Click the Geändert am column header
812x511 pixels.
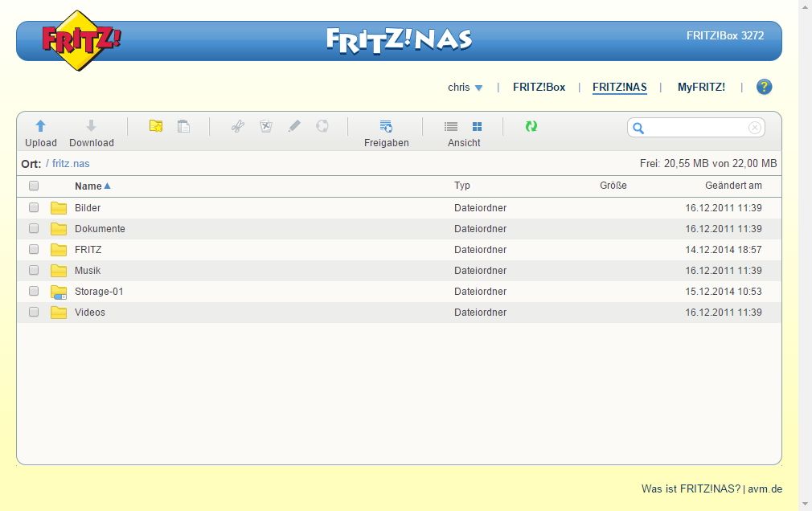(733, 186)
